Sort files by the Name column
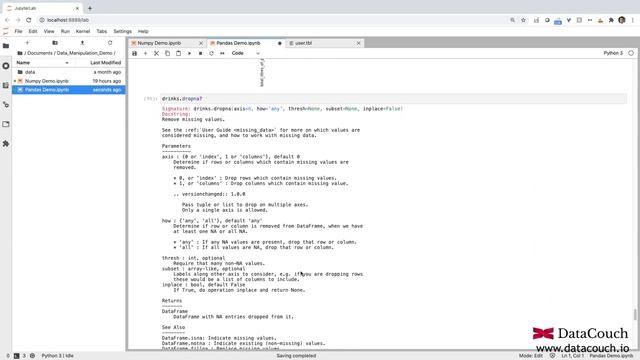Image resolution: width=640 pixels, height=360 pixels. 42,63
